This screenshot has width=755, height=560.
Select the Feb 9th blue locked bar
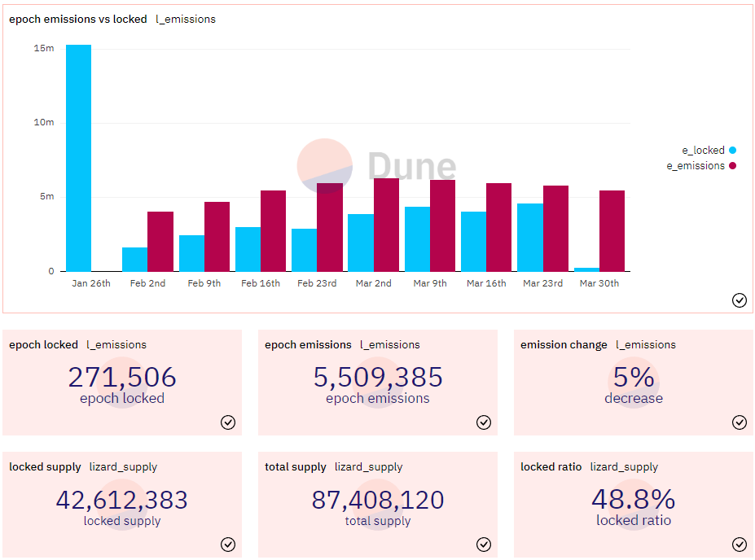pos(191,253)
